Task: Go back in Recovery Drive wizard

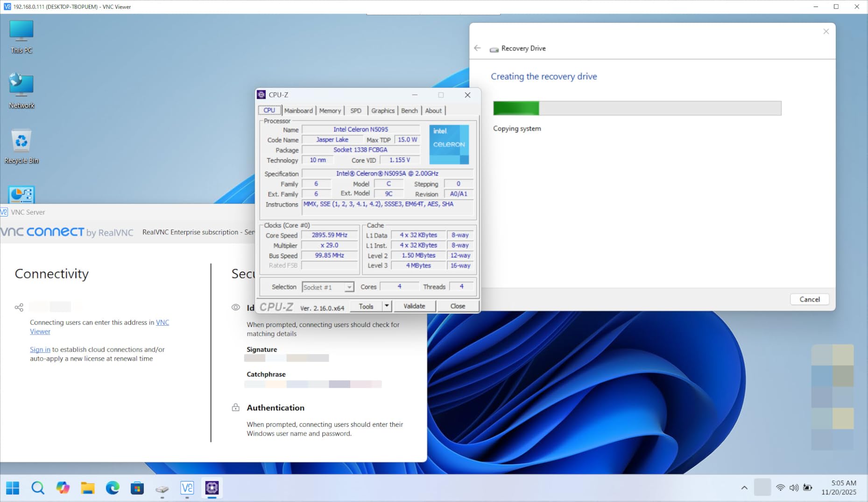Action: point(477,48)
